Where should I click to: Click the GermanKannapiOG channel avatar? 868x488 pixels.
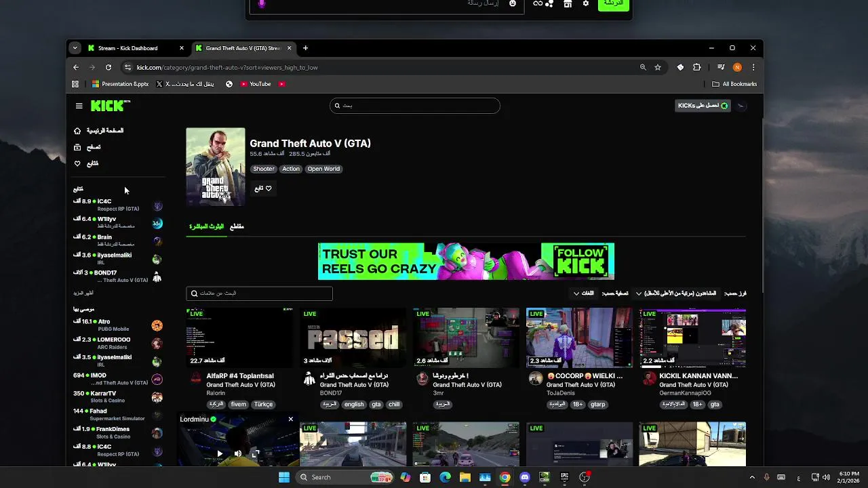coord(649,378)
